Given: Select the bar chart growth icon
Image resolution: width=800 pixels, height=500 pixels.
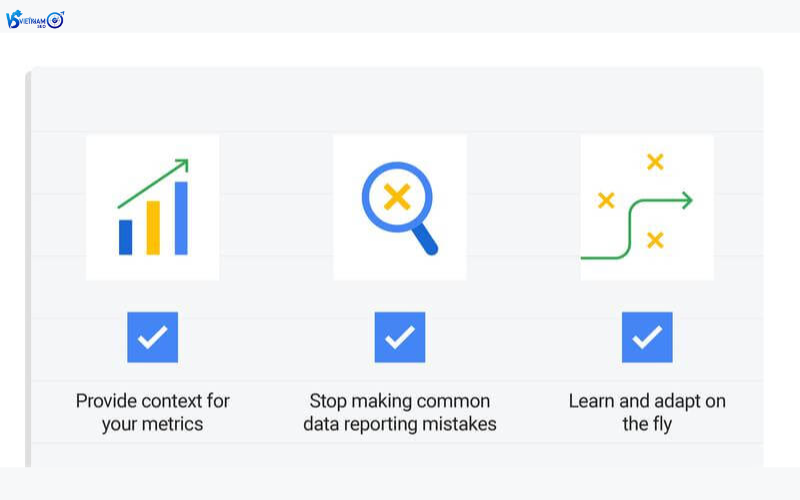Looking at the screenshot, I should [153, 207].
